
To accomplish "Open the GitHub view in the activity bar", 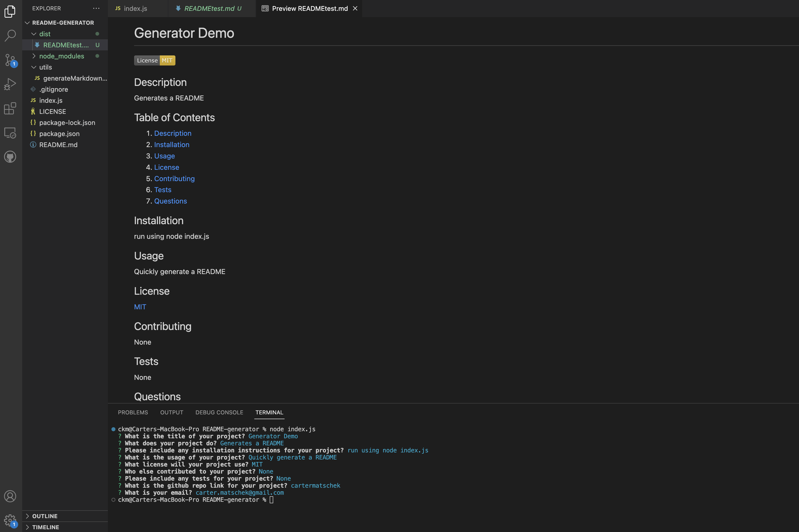I will (x=10, y=156).
